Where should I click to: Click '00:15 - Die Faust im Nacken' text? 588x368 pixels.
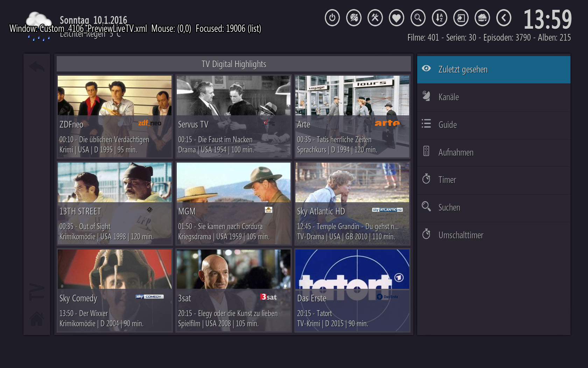point(215,139)
